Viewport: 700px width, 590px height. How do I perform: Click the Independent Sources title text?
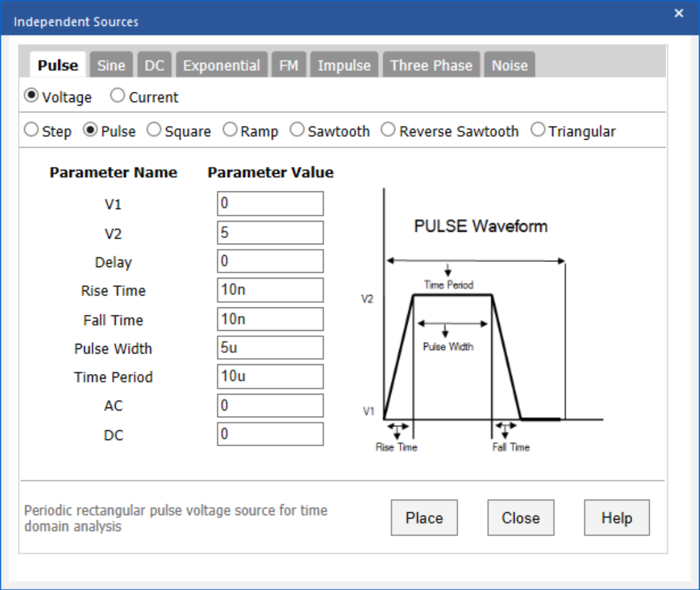coord(76,22)
